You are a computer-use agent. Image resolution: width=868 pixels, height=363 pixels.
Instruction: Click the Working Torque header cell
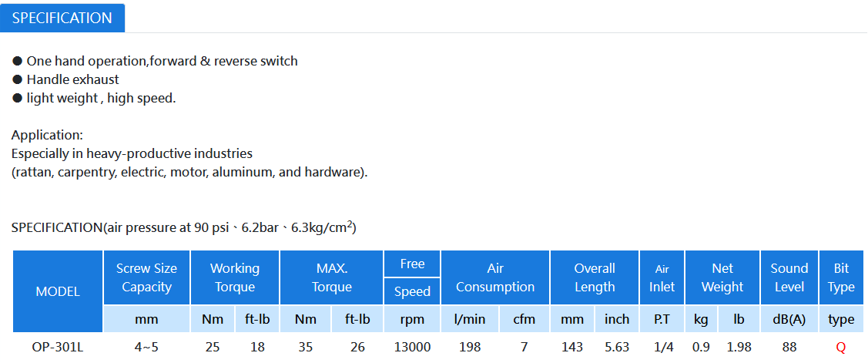pos(235,277)
